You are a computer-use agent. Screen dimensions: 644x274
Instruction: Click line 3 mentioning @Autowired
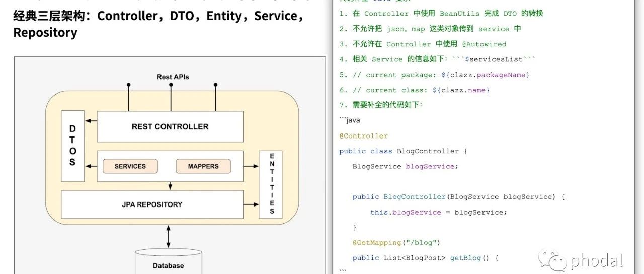point(423,44)
